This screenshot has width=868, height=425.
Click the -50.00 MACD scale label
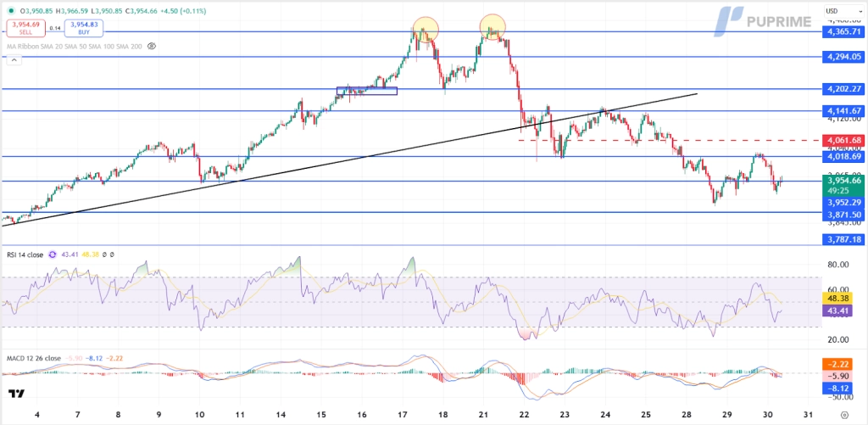(840, 397)
